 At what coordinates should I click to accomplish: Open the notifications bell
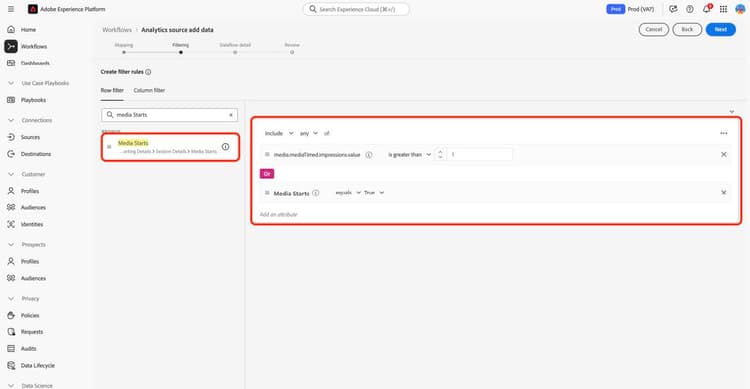click(x=706, y=9)
